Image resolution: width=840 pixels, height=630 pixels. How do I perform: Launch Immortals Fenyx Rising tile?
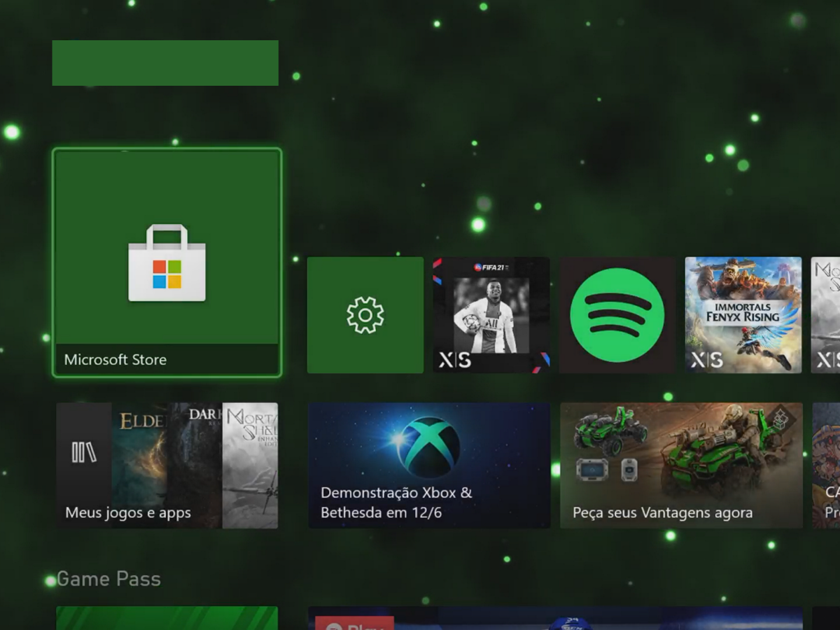pyautogui.click(x=743, y=315)
